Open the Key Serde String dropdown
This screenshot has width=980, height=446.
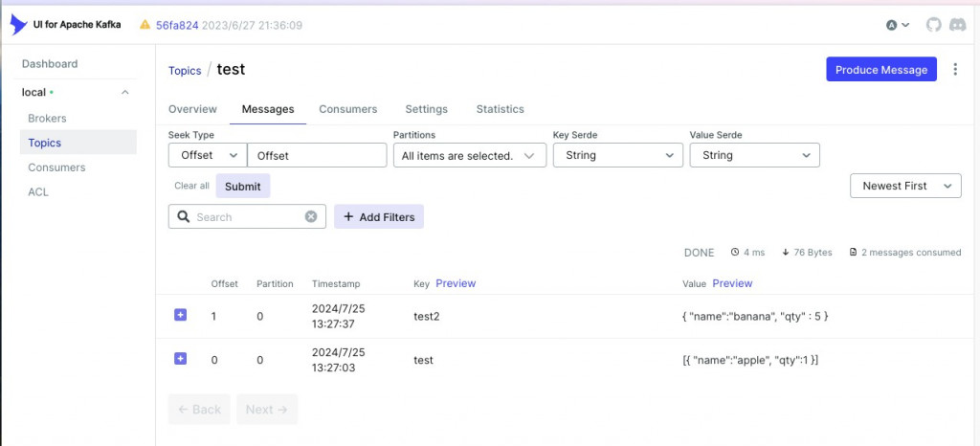pos(617,155)
